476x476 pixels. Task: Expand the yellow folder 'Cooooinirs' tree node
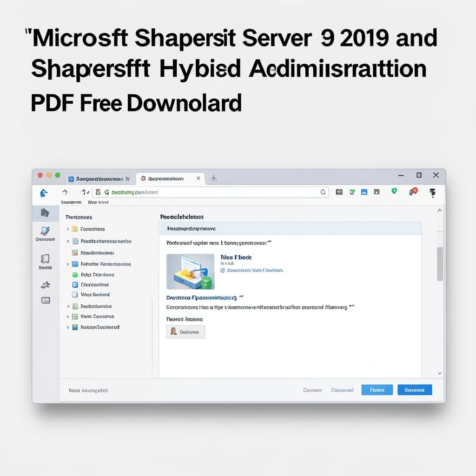pos(68,229)
